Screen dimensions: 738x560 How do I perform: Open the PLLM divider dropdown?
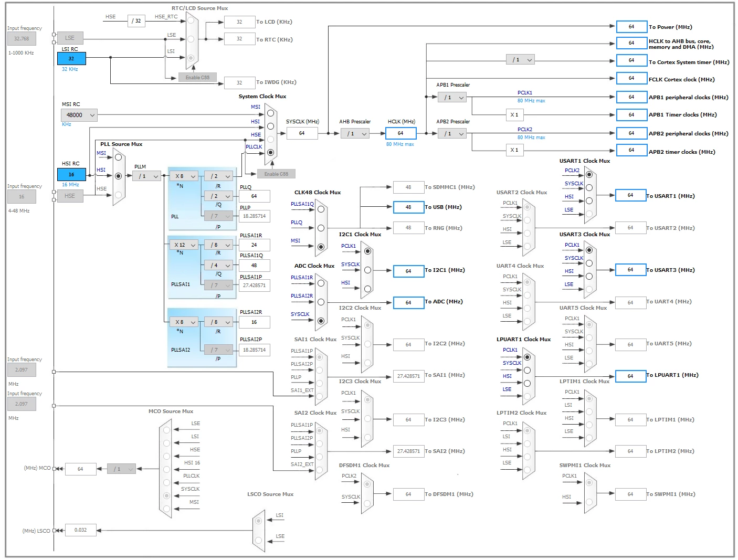click(146, 176)
